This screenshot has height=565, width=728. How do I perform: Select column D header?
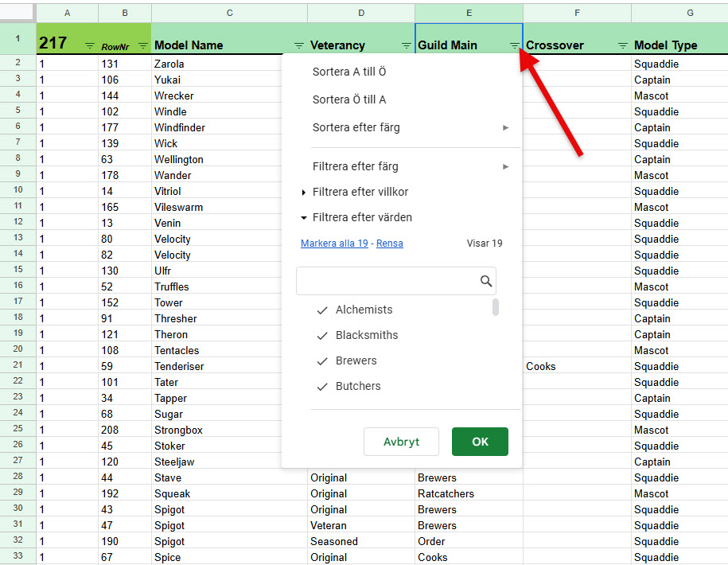[x=361, y=13]
